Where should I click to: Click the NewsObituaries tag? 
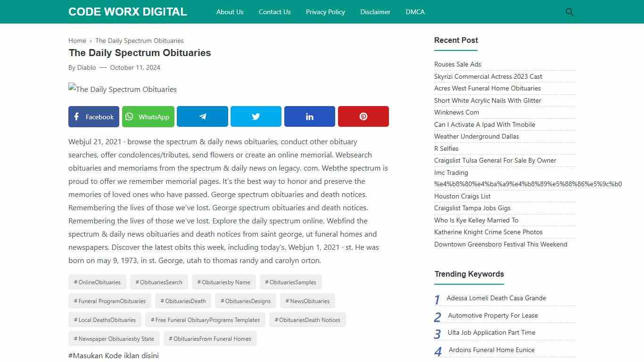(x=307, y=301)
